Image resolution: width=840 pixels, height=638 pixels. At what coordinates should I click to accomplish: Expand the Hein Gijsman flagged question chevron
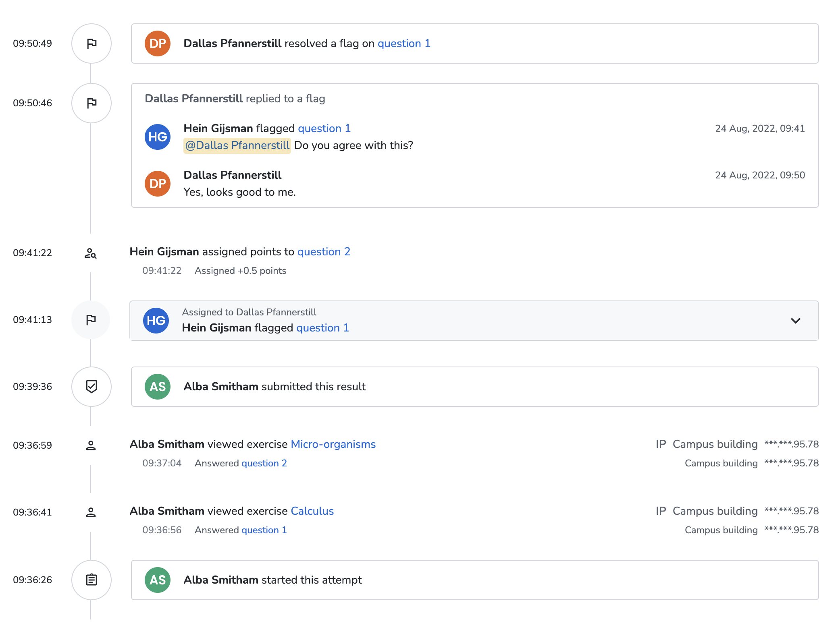click(795, 321)
